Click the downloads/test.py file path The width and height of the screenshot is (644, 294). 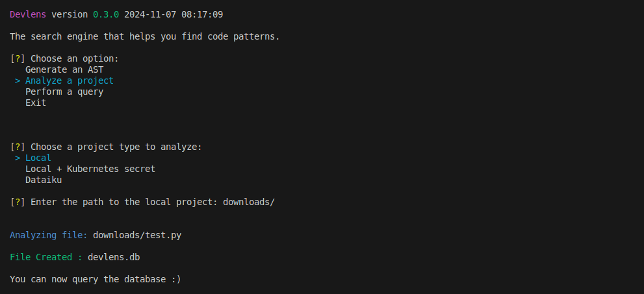coord(137,235)
